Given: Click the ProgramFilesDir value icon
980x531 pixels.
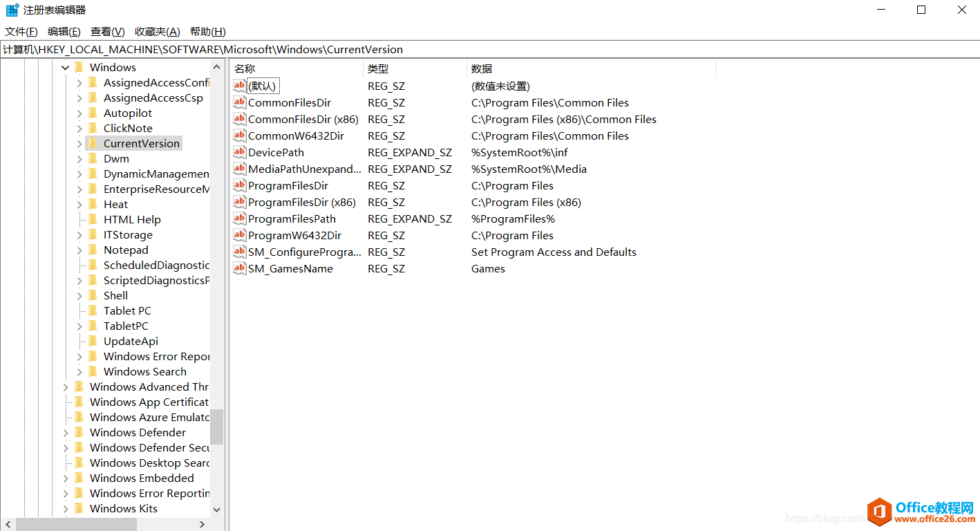Looking at the screenshot, I should click(x=239, y=185).
